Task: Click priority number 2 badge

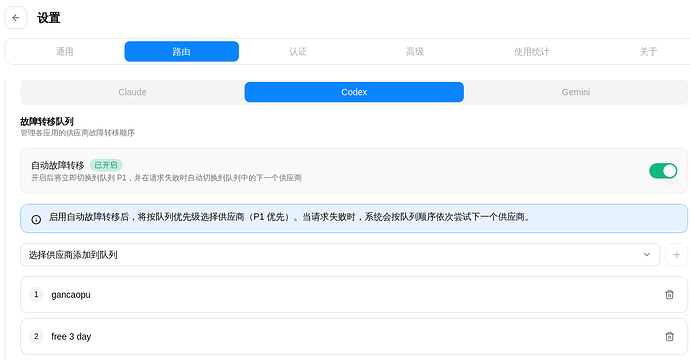Action: (x=36, y=336)
